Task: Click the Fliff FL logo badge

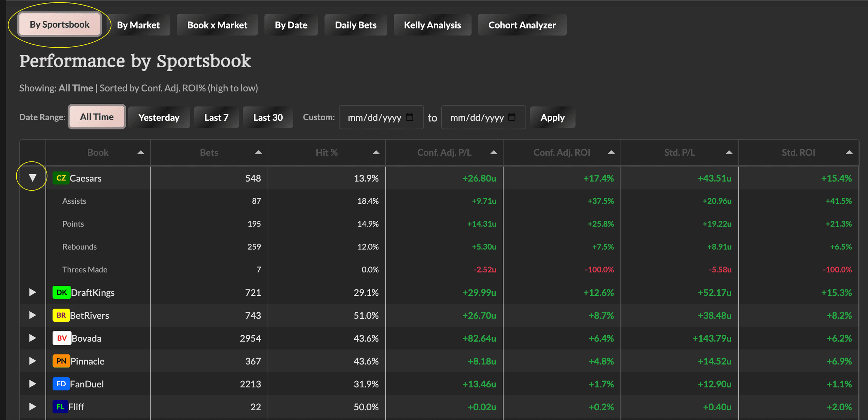Action: [60, 407]
